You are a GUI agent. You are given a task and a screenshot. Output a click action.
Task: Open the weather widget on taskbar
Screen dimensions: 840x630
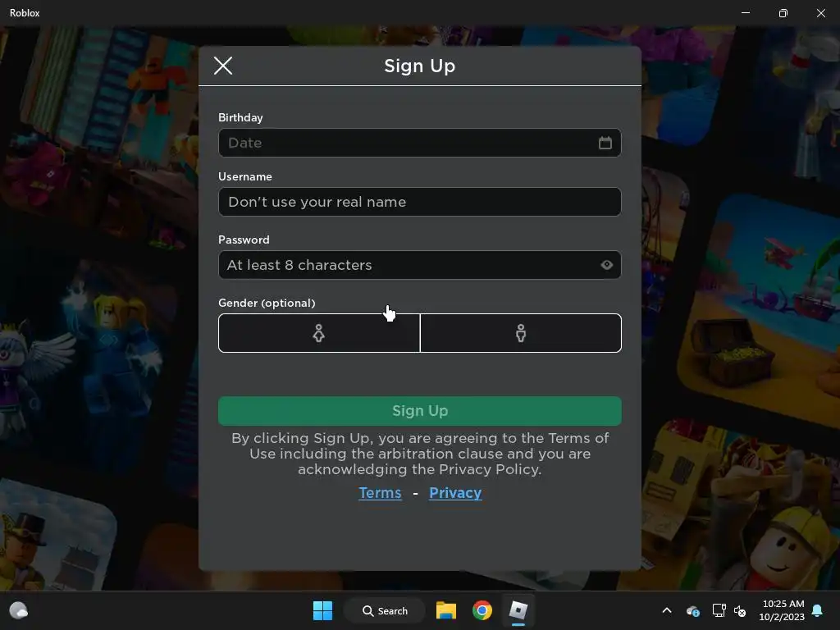point(19,610)
